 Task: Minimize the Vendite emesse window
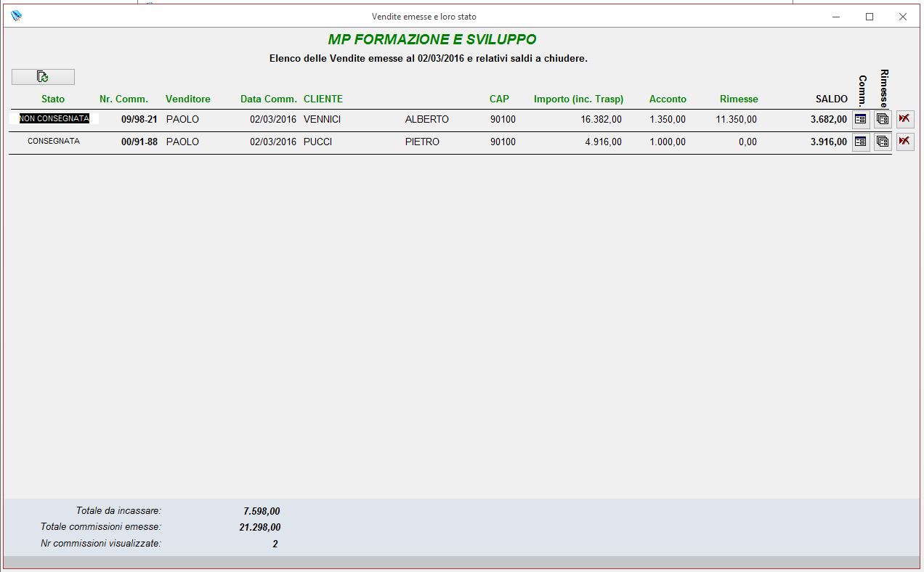click(836, 16)
